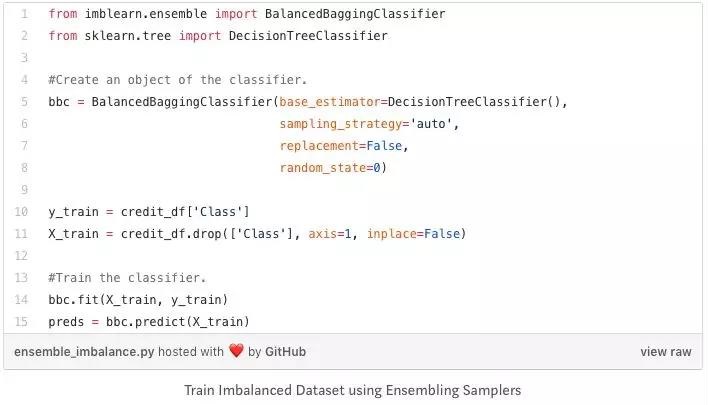Click the 'Train Imbalanced Dataset' caption text

353,390
